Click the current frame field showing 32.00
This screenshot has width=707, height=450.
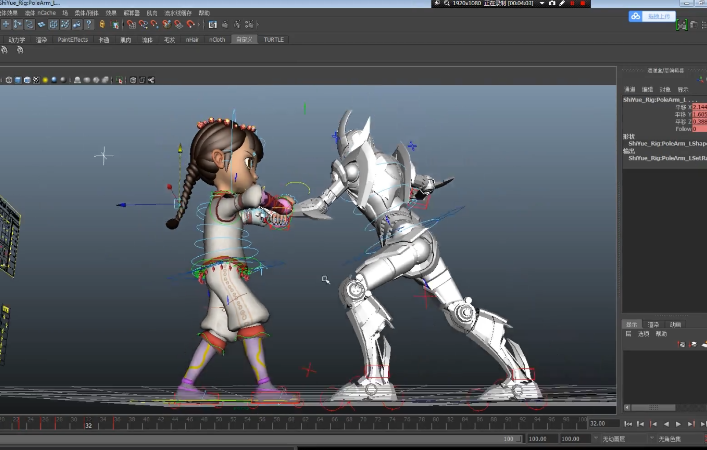coord(601,424)
